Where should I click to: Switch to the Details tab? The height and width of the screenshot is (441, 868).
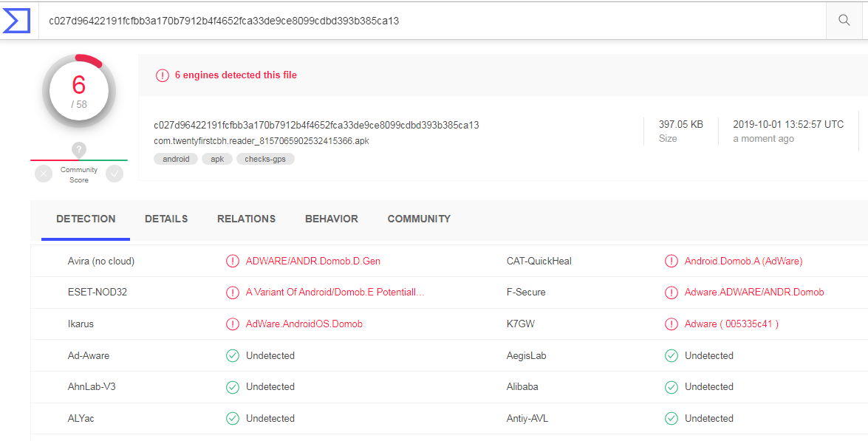click(x=166, y=219)
